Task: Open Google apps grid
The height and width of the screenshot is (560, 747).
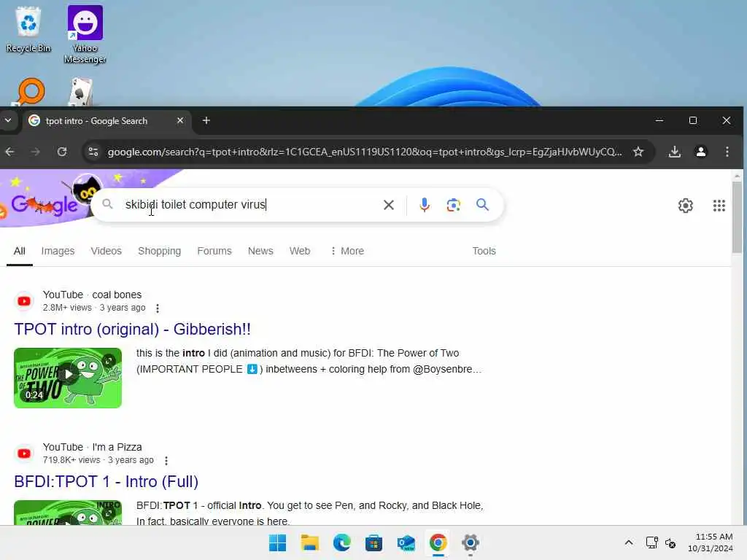Action: (x=719, y=205)
